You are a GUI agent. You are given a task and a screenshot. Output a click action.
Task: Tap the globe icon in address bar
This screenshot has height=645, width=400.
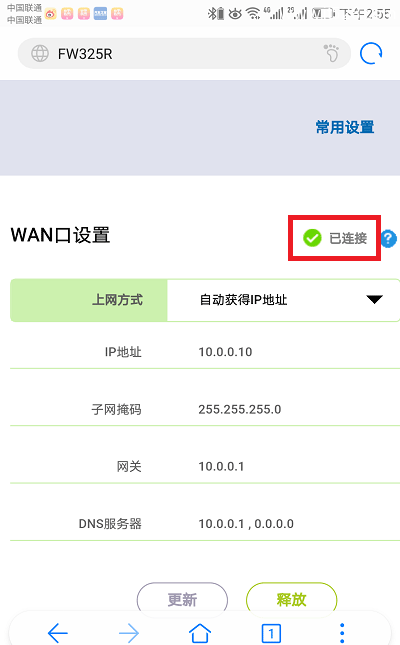(40, 53)
